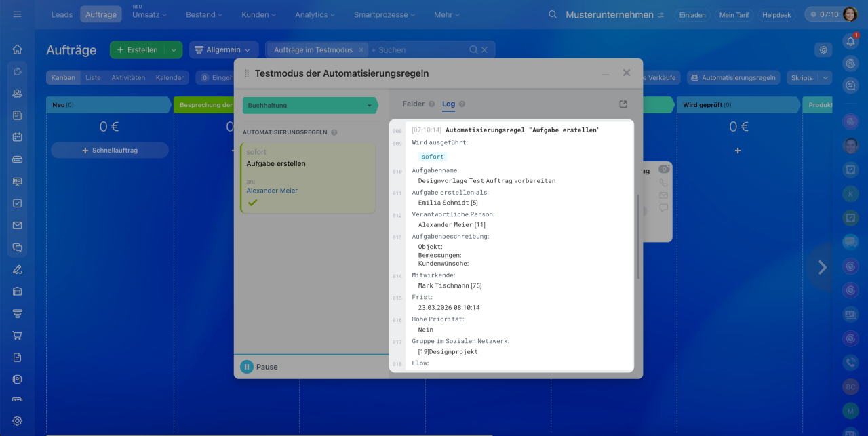Click the Musterunternehmen company name
868x436 pixels.
pyautogui.click(x=610, y=14)
